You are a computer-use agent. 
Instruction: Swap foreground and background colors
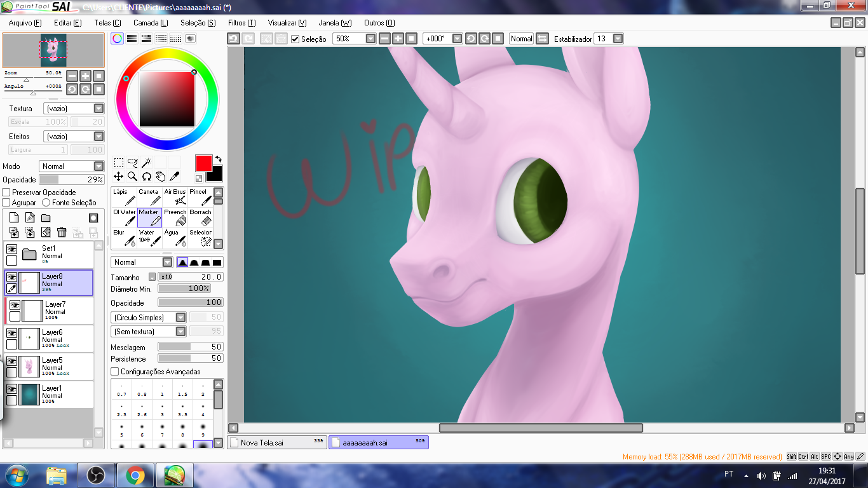219,159
